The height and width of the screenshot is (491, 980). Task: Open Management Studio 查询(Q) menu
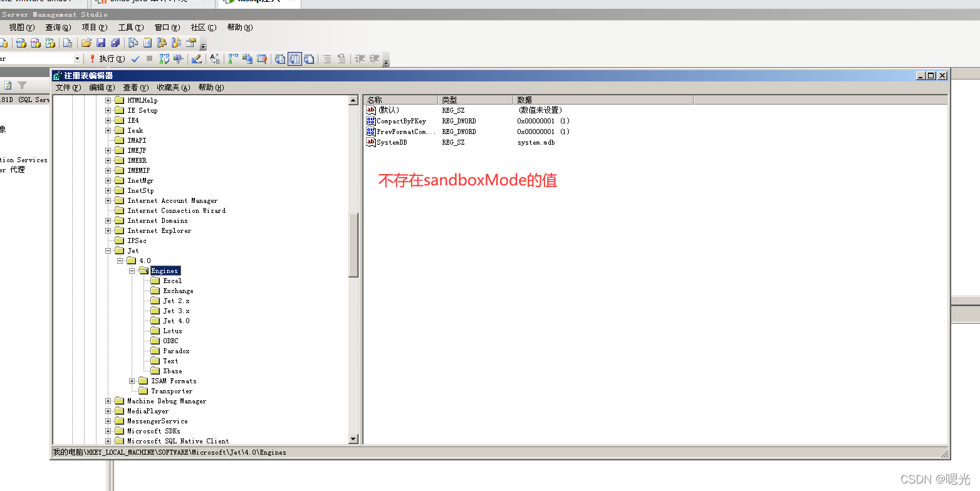[58, 28]
